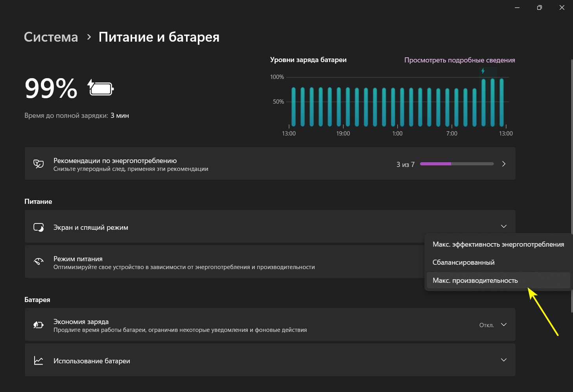Open Рекомендации по энергопотреблению row arrow
The width and height of the screenshot is (573, 392).
click(x=504, y=164)
